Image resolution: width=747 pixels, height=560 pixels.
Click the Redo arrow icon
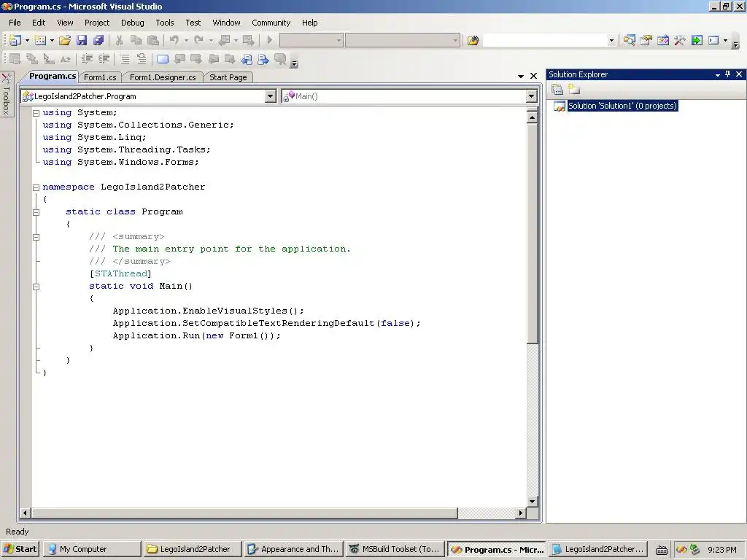(x=198, y=41)
